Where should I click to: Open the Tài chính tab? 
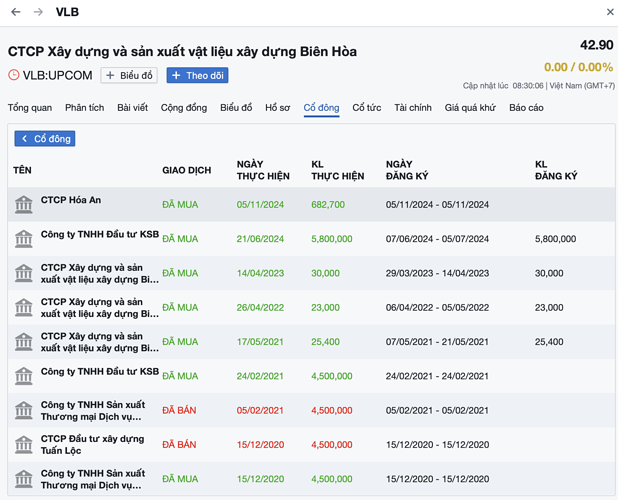pyautogui.click(x=412, y=107)
